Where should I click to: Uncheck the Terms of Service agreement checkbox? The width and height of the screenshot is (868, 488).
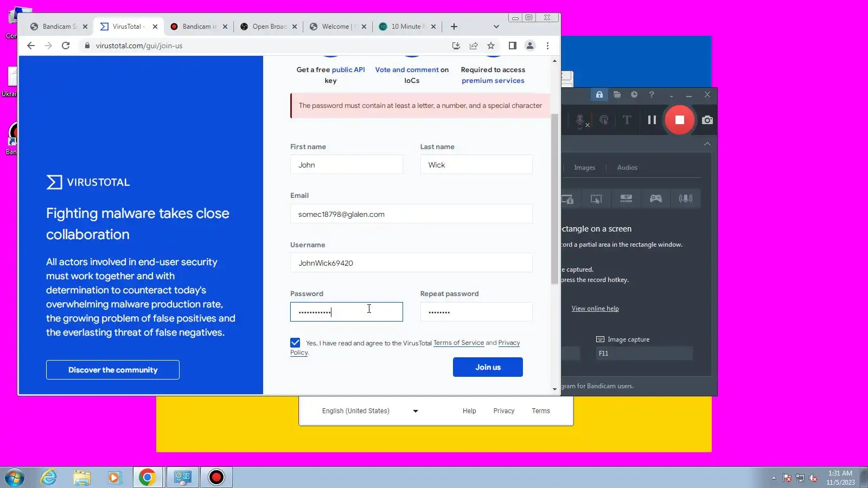coord(295,343)
